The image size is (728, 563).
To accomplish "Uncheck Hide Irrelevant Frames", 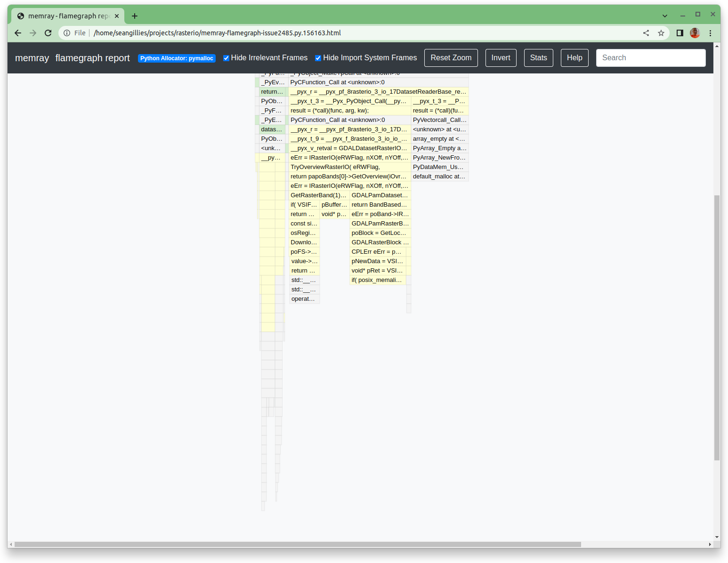I will pos(226,57).
